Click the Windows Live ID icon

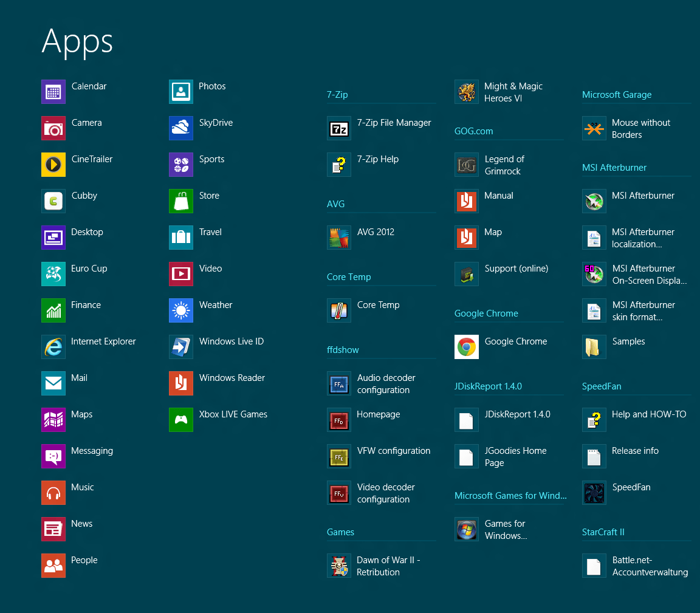[181, 347]
